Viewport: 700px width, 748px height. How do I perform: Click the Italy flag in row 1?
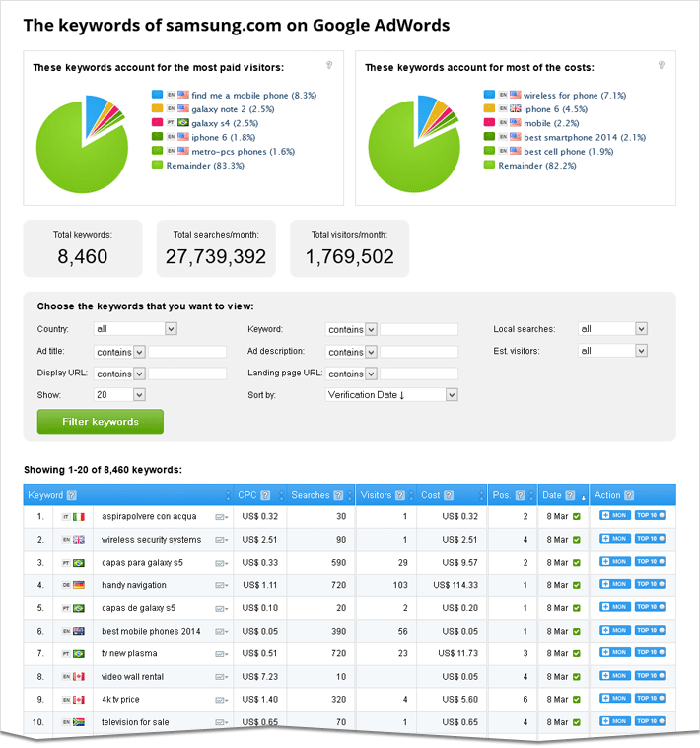point(79,517)
